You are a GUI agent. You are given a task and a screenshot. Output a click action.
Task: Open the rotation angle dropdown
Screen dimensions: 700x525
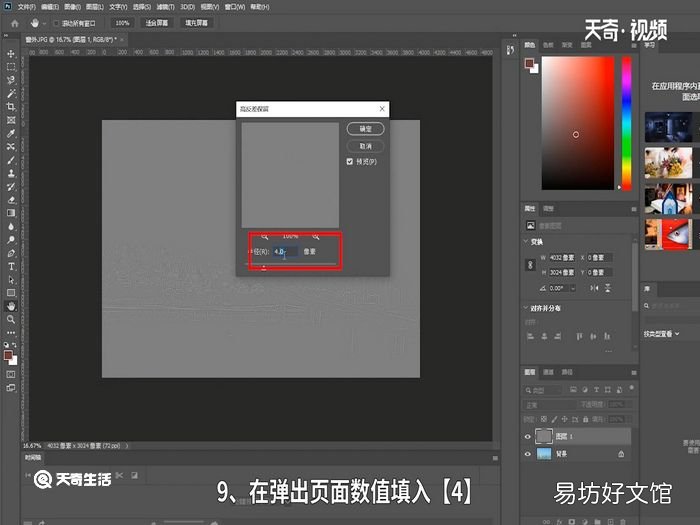(573, 288)
